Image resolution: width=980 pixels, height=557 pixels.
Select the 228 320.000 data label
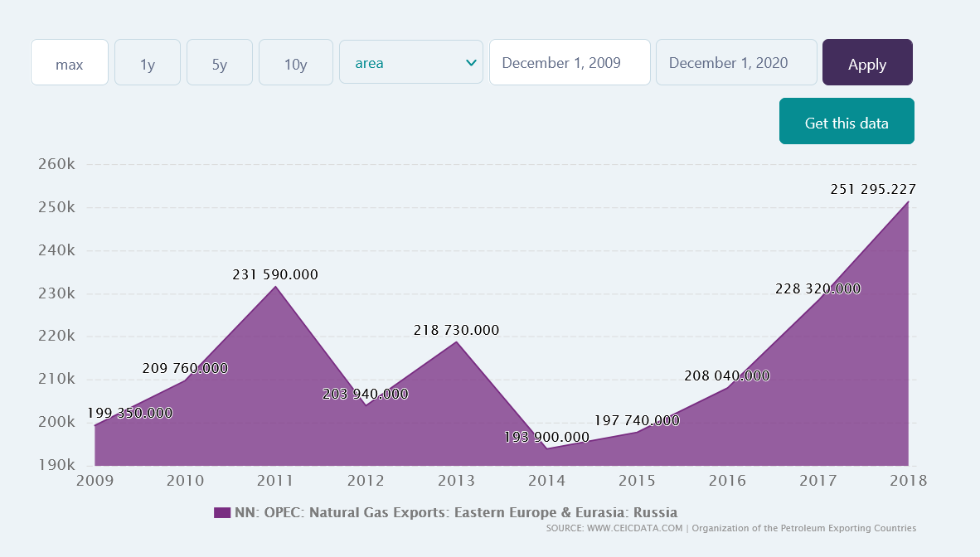tap(818, 288)
